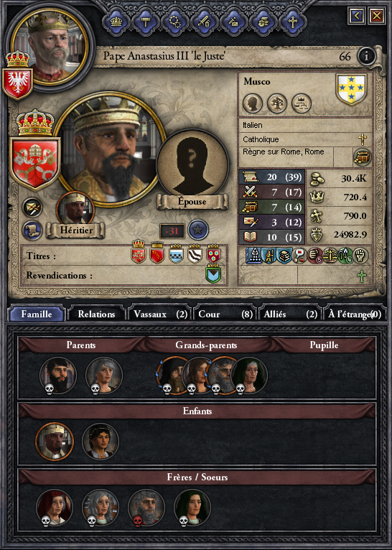Switch to the Relations tab
The width and height of the screenshot is (392, 550).
[x=96, y=314]
